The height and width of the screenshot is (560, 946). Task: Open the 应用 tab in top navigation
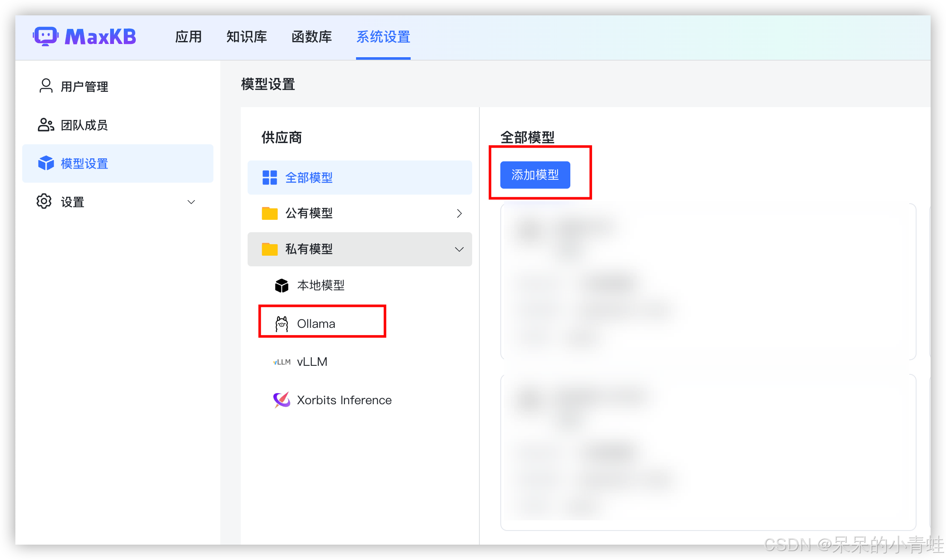click(188, 37)
